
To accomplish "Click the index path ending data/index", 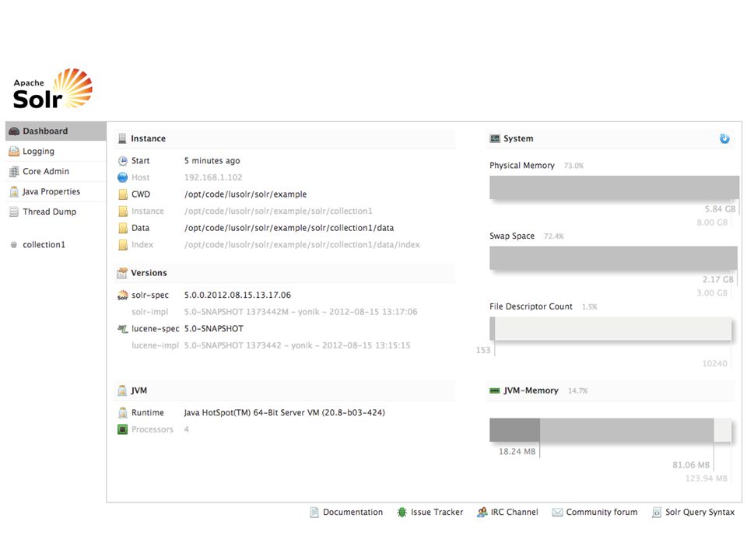I will tap(302, 245).
